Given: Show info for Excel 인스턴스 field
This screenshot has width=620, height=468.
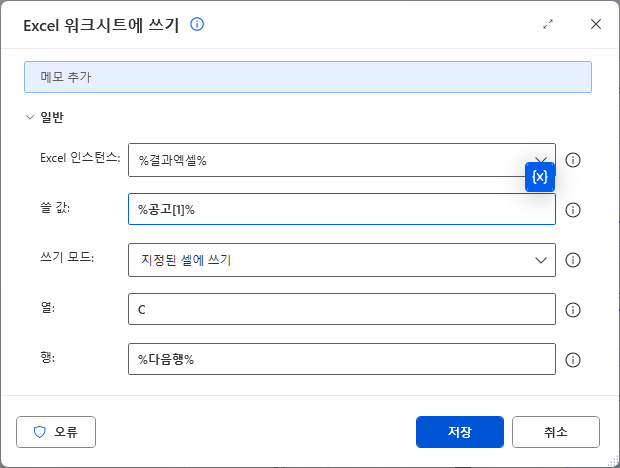Looking at the screenshot, I should click(x=573, y=160).
